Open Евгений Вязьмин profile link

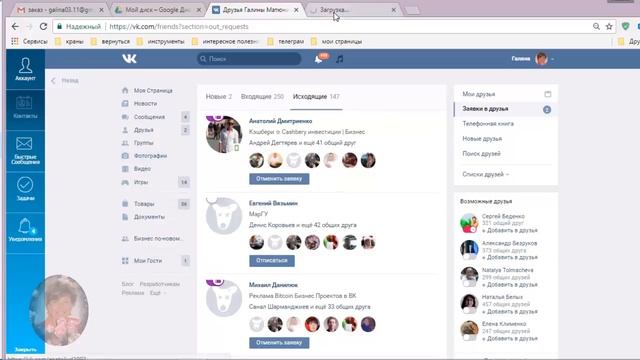pyautogui.click(x=273, y=203)
